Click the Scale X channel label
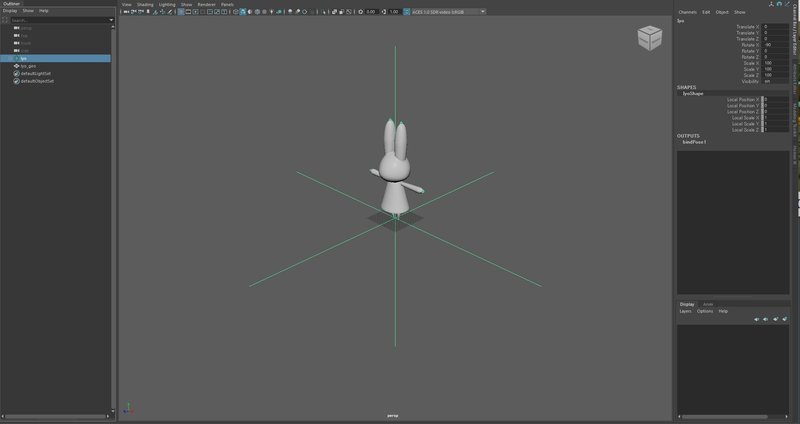Image resolution: width=800 pixels, height=424 pixels. pos(751,63)
